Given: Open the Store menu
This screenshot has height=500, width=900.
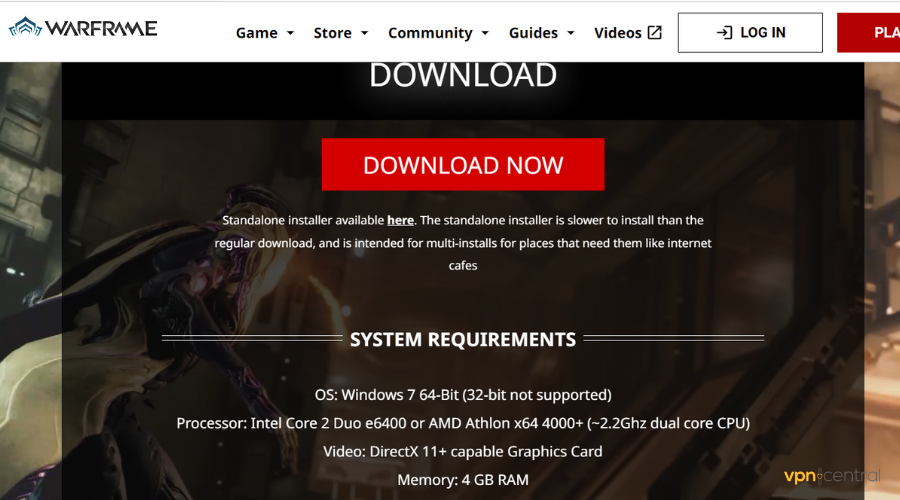Looking at the screenshot, I should coord(332,33).
